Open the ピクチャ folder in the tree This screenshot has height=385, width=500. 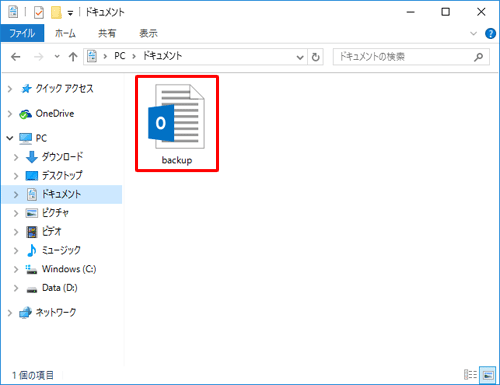[55, 213]
